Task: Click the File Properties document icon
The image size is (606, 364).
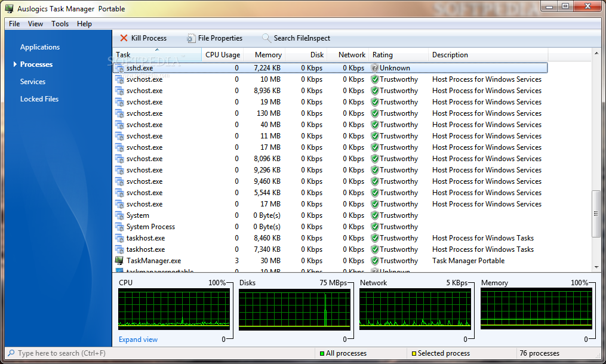Action: pyautogui.click(x=191, y=38)
